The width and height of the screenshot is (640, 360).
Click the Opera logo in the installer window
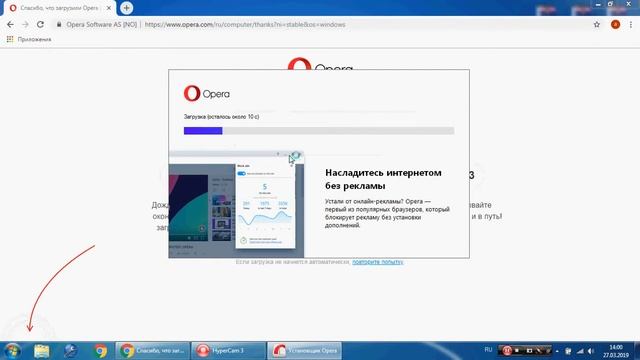pyautogui.click(x=207, y=93)
